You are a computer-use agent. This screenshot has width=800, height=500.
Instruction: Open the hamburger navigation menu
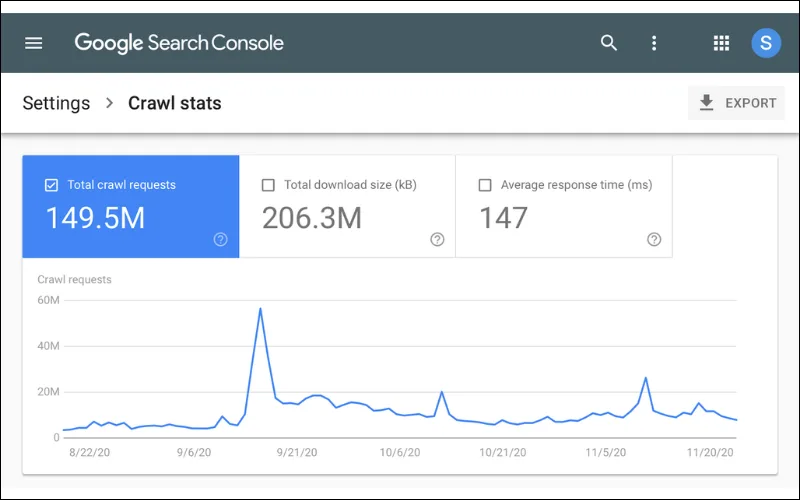coord(34,43)
